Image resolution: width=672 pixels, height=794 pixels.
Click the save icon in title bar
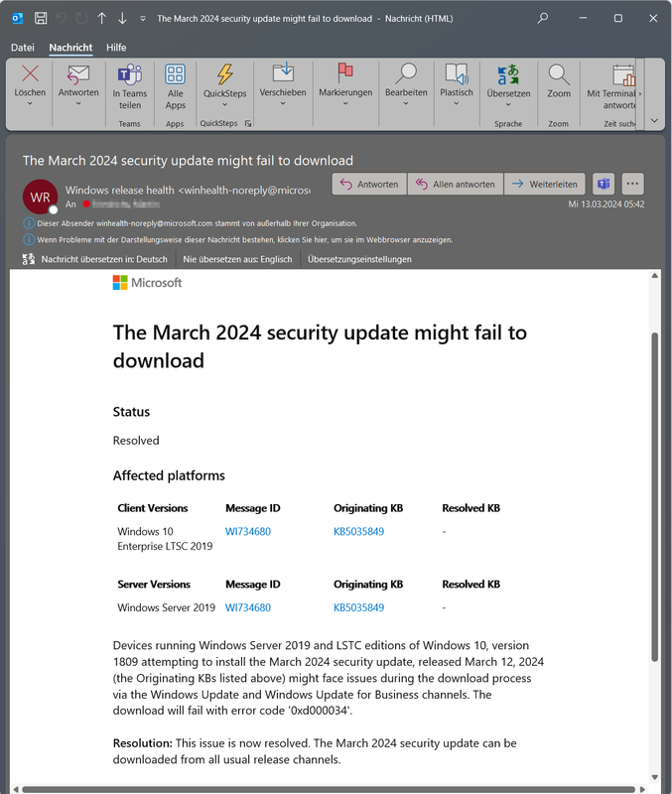click(x=41, y=18)
